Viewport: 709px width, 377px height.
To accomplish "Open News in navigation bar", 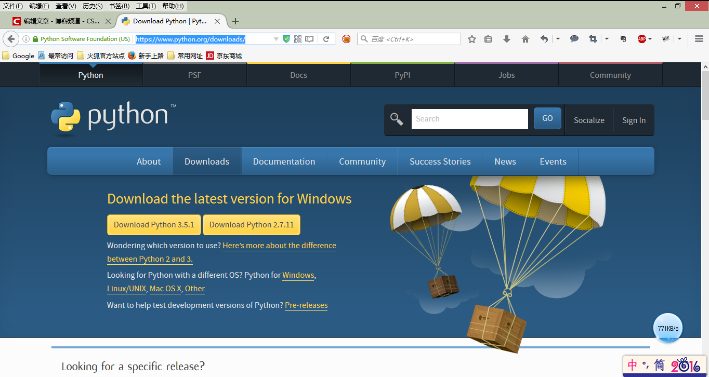I will pos(505,161).
